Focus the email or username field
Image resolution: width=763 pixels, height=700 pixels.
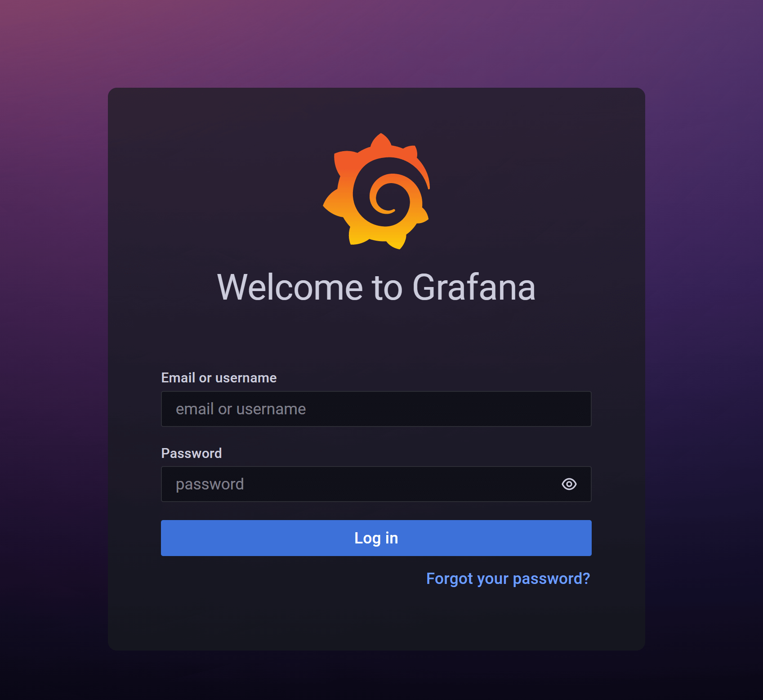[x=376, y=409]
